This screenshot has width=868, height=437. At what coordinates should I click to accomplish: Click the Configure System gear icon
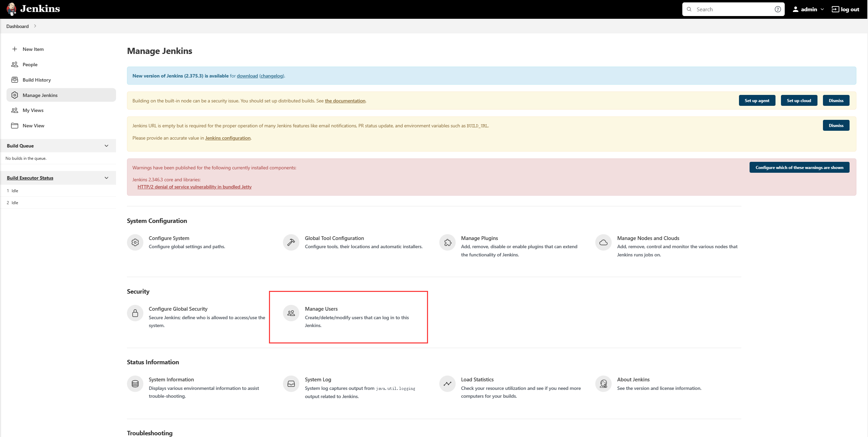click(135, 242)
